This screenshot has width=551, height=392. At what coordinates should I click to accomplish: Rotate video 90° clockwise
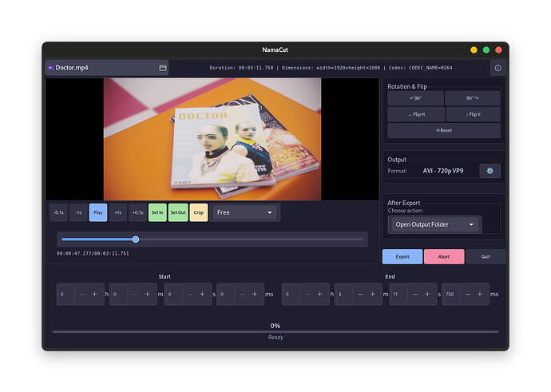[473, 98]
